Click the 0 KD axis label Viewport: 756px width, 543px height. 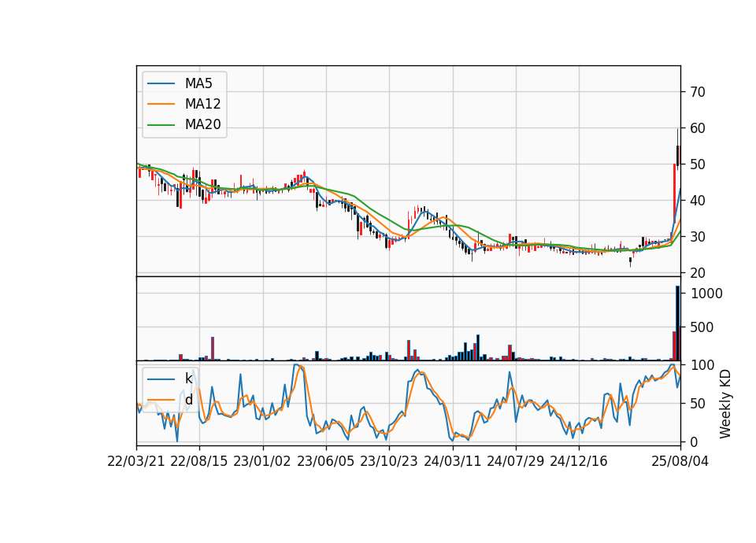[x=695, y=441]
